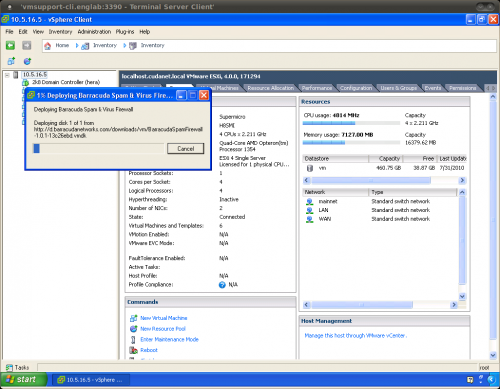
Task: Open the Windows Start menu
Action: pos(24,380)
